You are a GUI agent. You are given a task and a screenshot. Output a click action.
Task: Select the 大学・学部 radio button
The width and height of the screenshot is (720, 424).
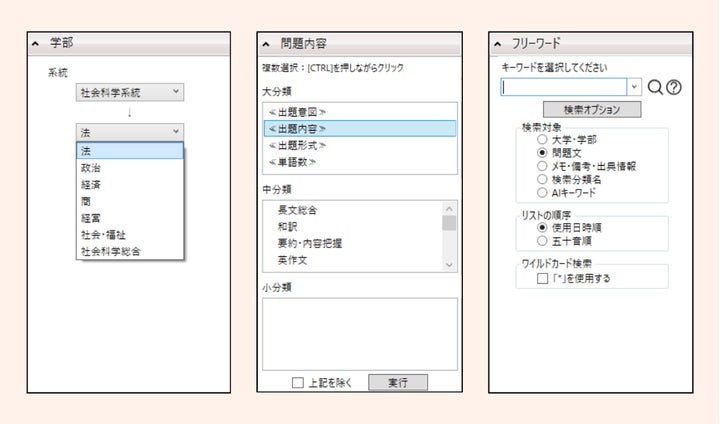click(x=542, y=139)
